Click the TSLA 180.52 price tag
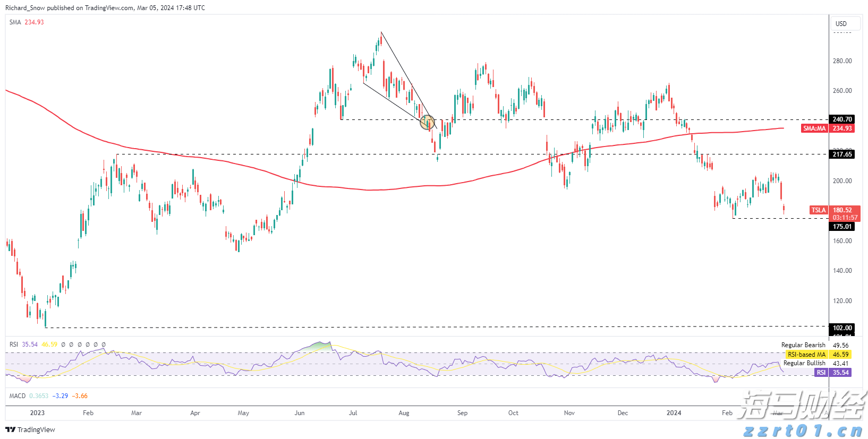Screen dimensions: 868x439 pyautogui.click(x=835, y=210)
